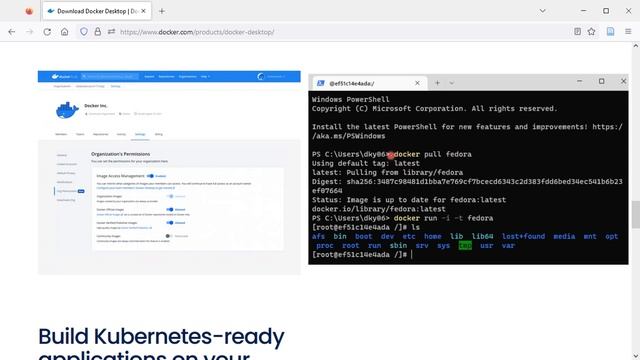Click the 'lost+found' directory name
This screenshot has width=640, height=360.
[523, 236]
